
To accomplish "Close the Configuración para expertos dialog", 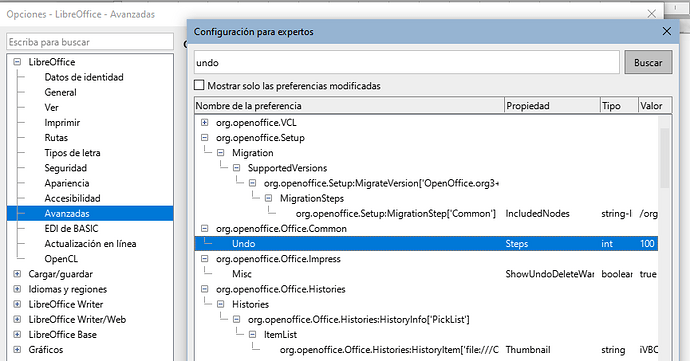I will click(667, 31).
